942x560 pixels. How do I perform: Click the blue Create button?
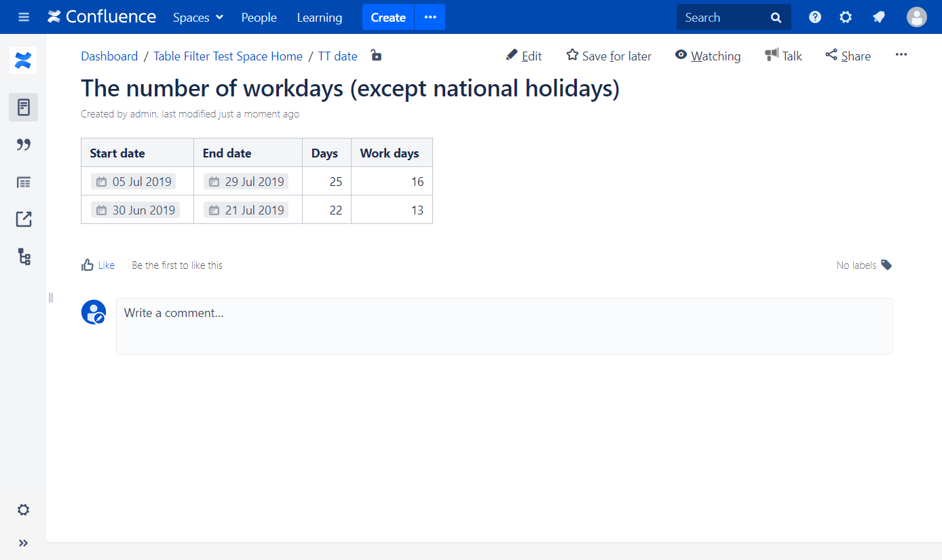pyautogui.click(x=388, y=18)
